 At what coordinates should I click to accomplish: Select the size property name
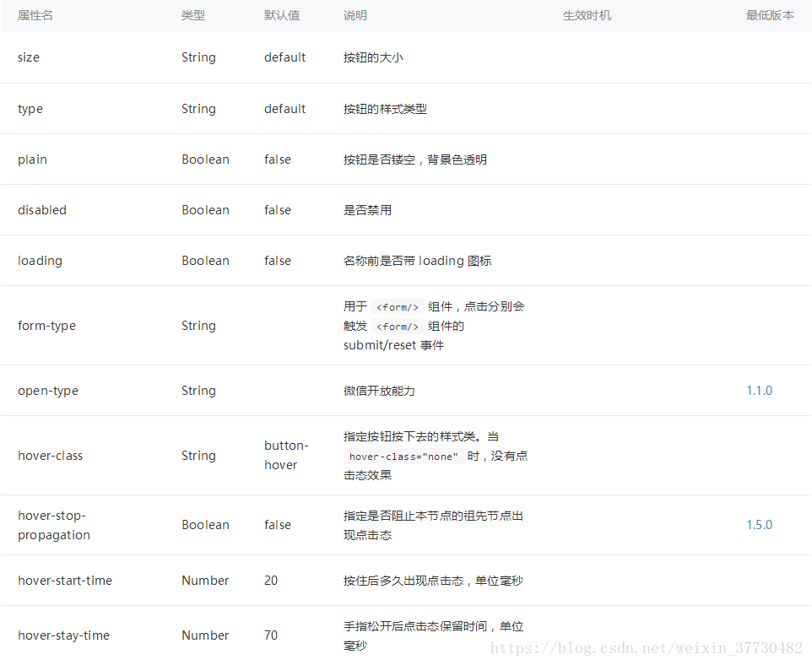pos(29,57)
